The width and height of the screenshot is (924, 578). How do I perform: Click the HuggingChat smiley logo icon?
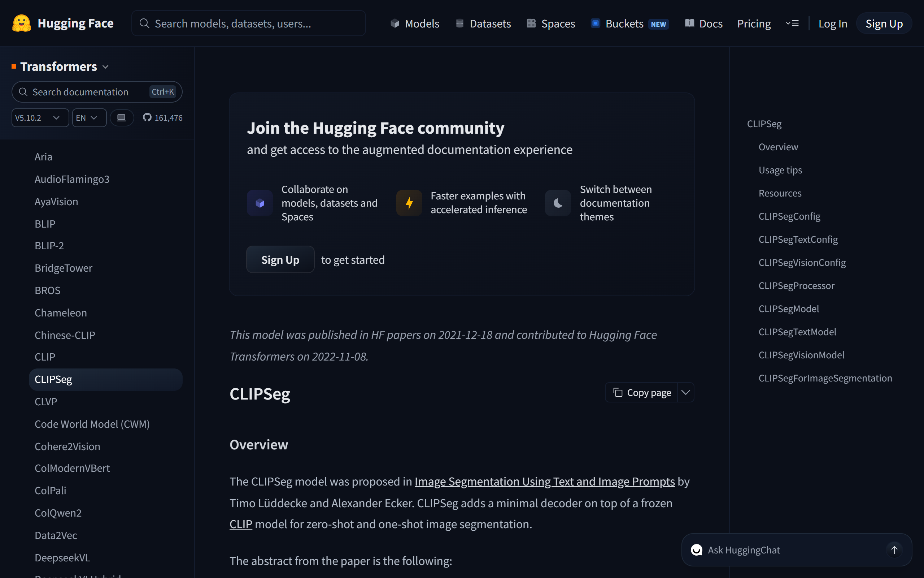tap(697, 550)
